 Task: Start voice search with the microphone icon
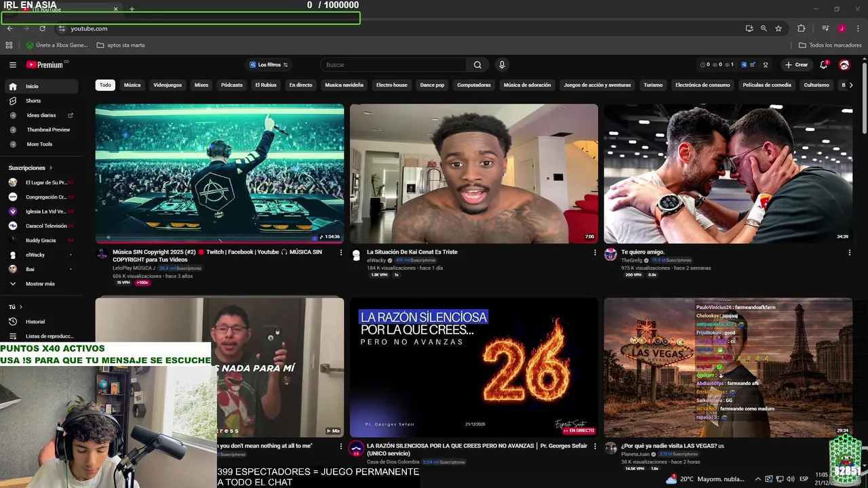(x=502, y=65)
